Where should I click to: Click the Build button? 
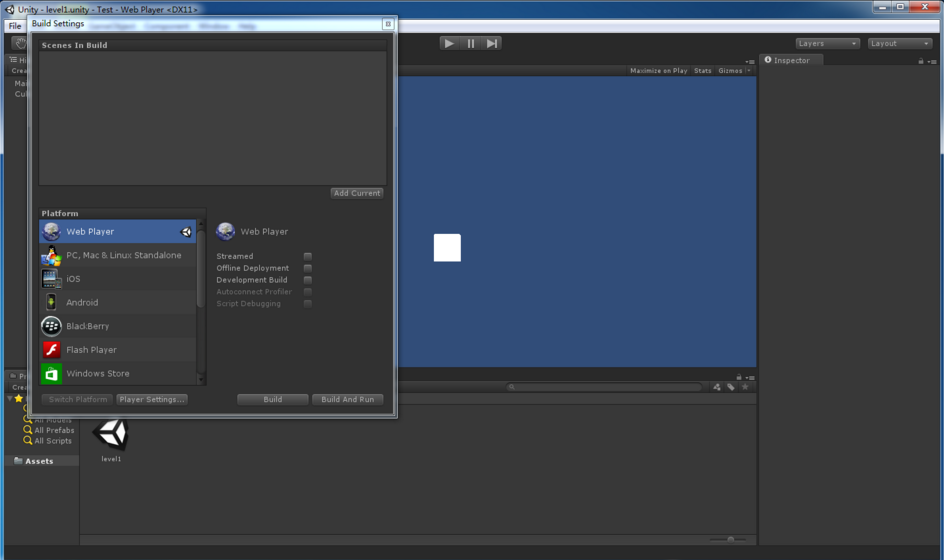tap(273, 399)
